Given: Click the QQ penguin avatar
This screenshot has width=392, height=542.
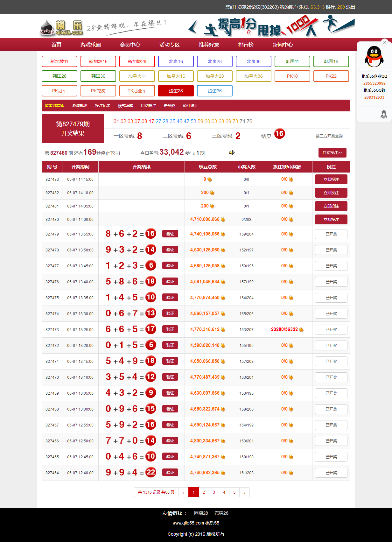Looking at the screenshot, I should pos(374,57).
